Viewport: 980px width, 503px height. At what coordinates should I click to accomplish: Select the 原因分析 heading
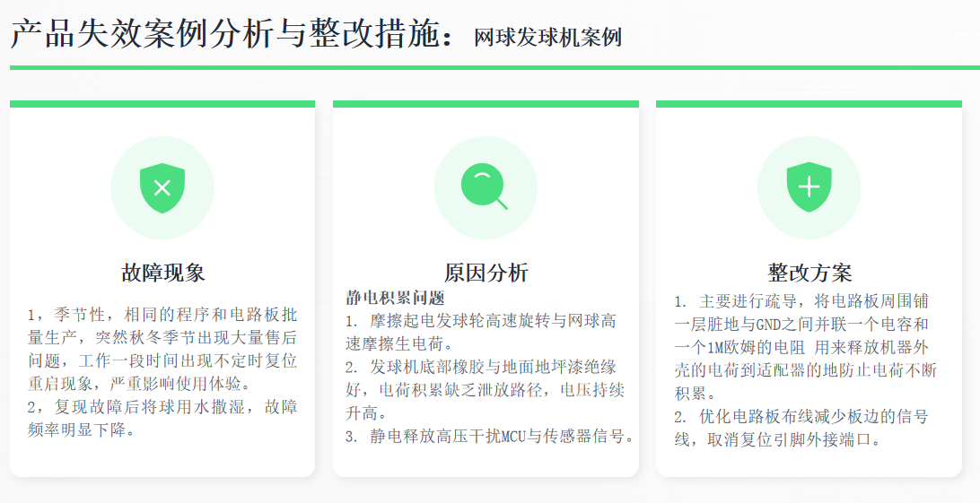(486, 273)
